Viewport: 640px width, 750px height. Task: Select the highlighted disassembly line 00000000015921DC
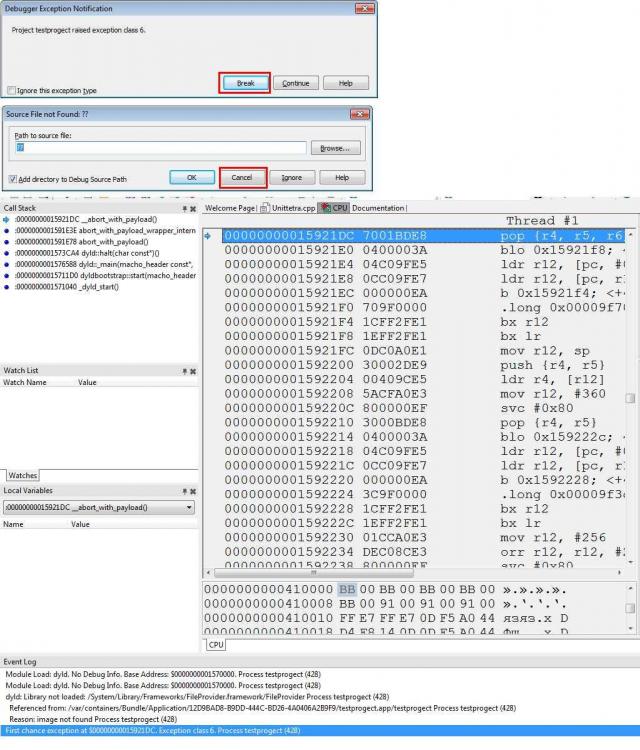pos(423,236)
